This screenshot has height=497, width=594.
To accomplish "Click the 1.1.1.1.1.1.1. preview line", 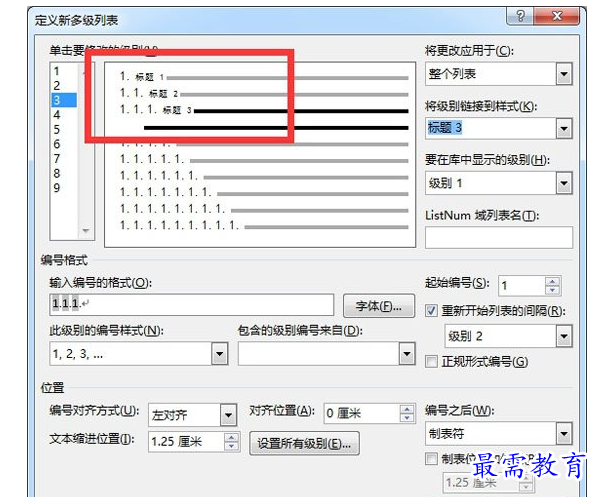I will [x=264, y=193].
